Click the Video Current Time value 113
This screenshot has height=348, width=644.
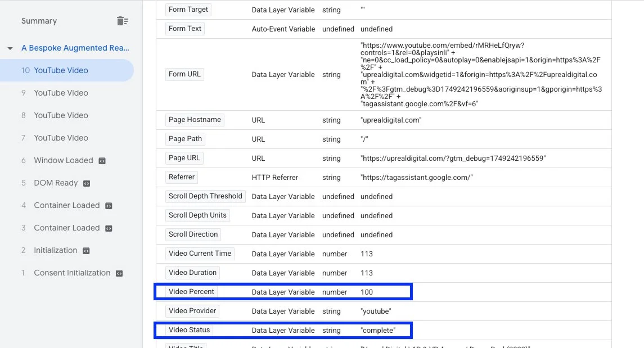367,254
